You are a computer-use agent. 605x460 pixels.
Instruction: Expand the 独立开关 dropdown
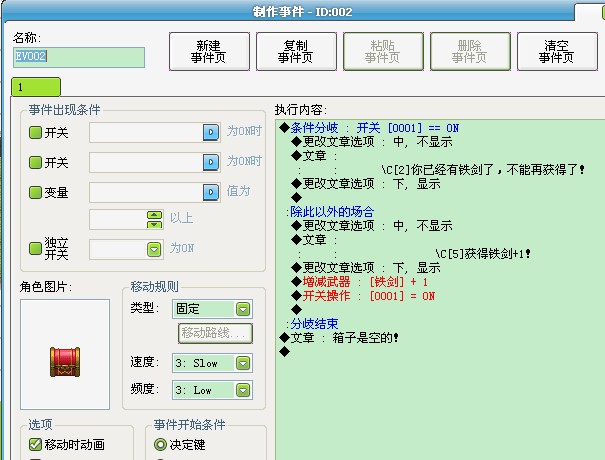point(154,250)
